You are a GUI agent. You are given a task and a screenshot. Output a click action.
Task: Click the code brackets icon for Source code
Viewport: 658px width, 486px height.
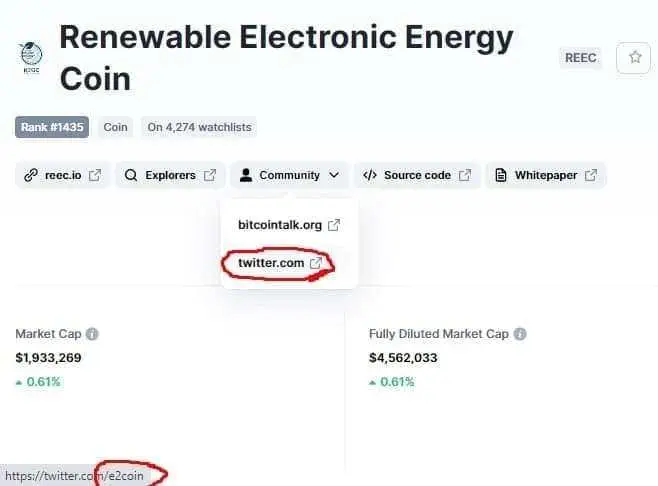point(370,175)
